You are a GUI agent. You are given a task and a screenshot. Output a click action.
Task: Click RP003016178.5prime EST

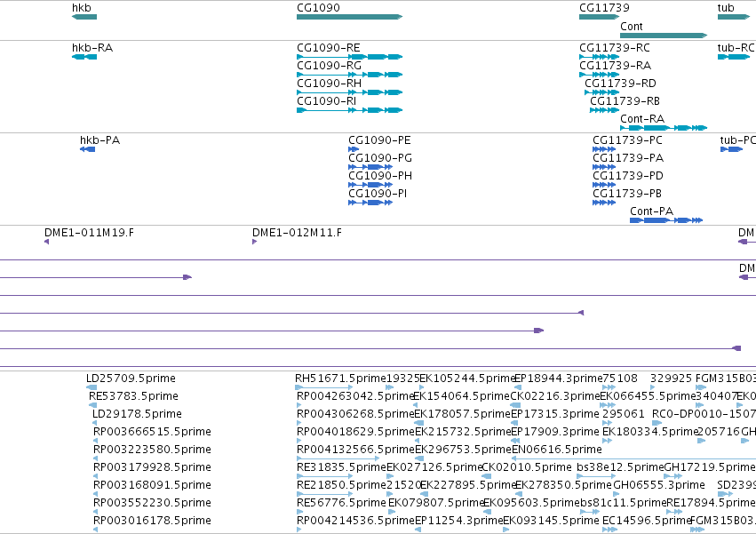tap(95, 530)
